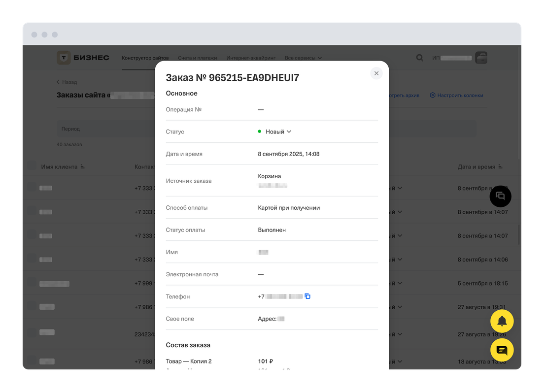
Task: Switch to the Счета и платежи tab
Action: pos(198,58)
